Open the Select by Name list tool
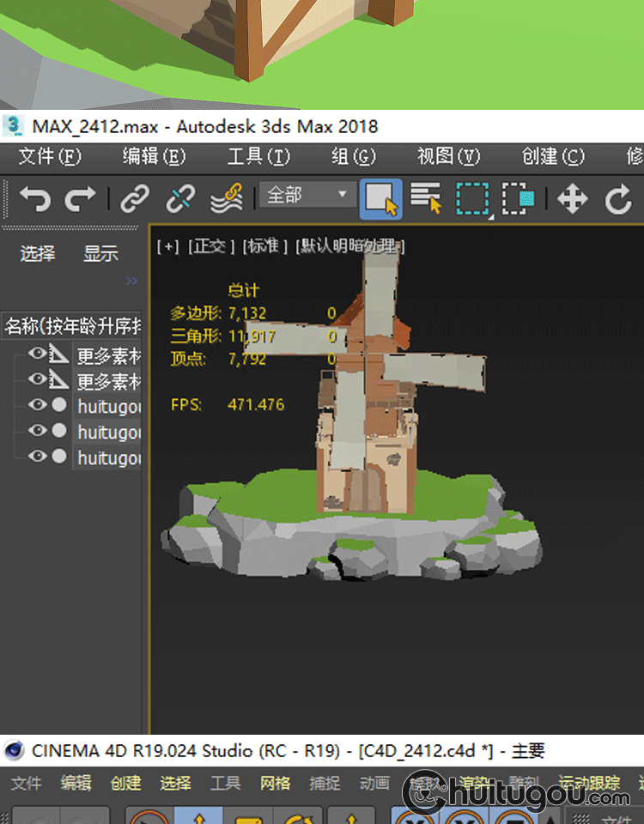Screen dimensions: 644x824 pos(426,198)
